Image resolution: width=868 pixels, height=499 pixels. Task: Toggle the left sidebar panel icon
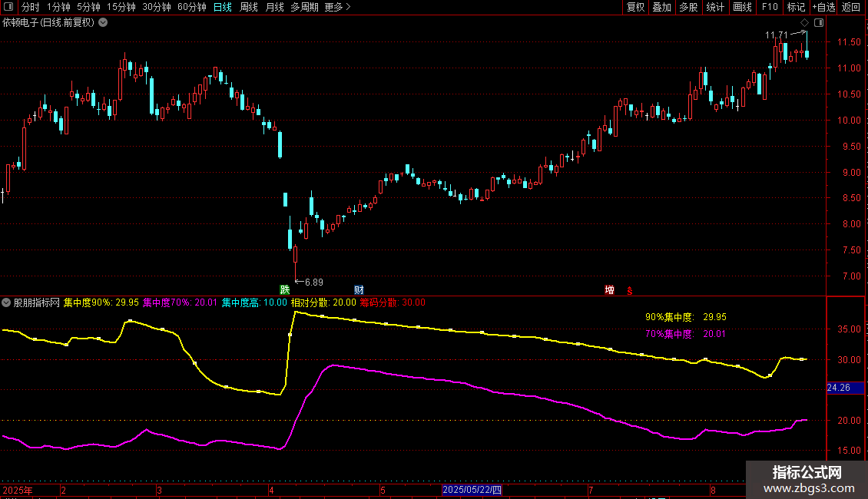(x=8, y=7)
